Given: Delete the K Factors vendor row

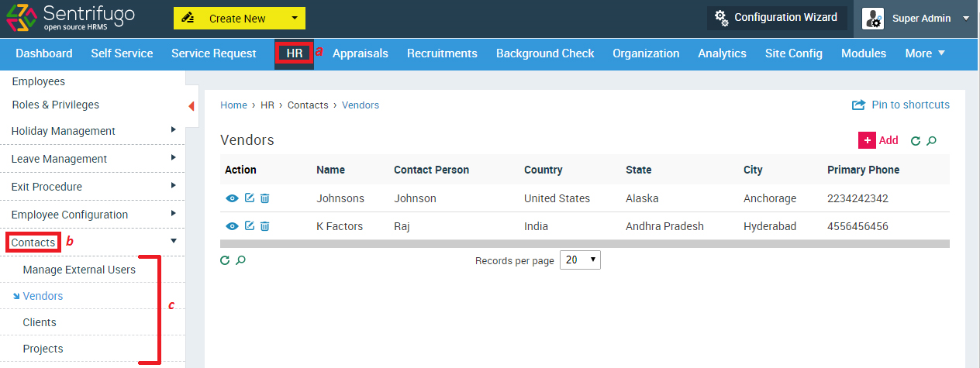Looking at the screenshot, I should click(264, 226).
